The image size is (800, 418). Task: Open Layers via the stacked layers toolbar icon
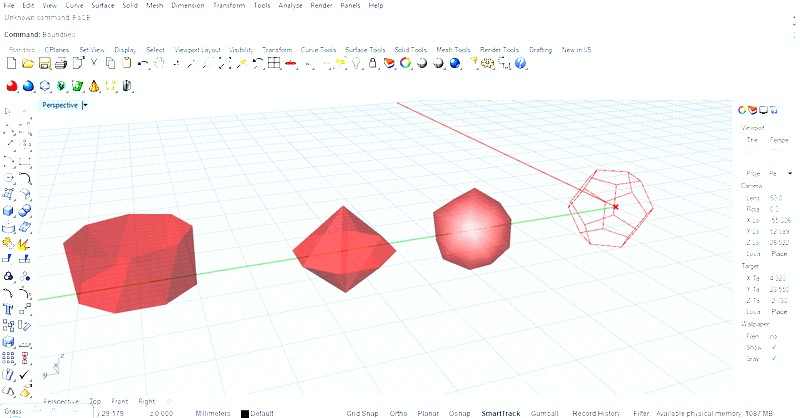[x=389, y=63]
